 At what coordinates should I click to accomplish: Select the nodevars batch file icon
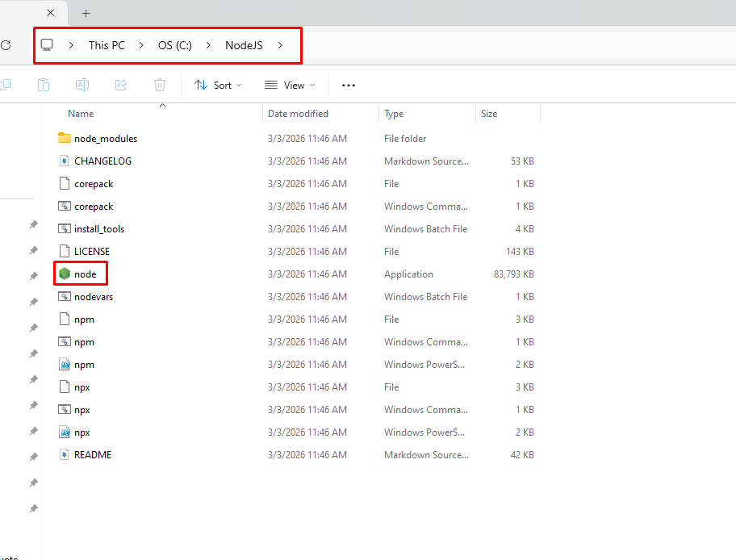[65, 297]
